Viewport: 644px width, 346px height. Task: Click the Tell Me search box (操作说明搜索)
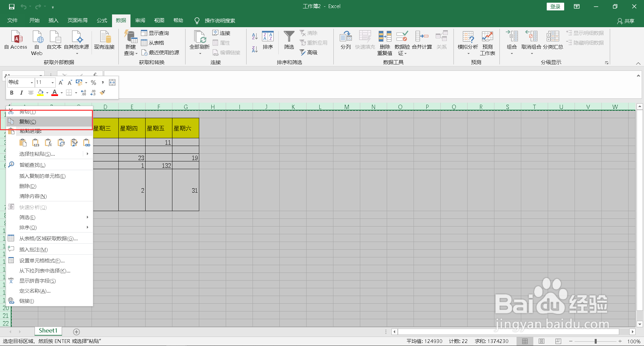[x=220, y=21]
